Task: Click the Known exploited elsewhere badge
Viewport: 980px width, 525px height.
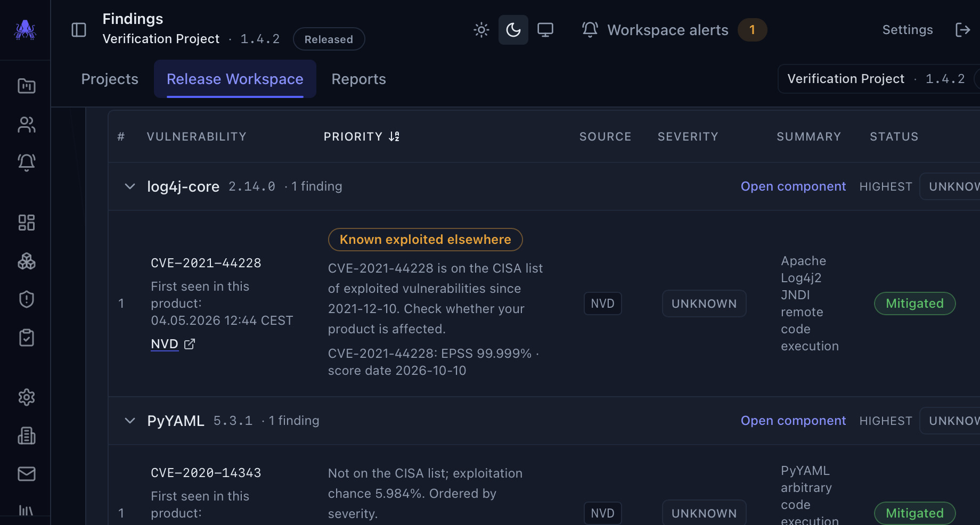Action: tap(425, 240)
